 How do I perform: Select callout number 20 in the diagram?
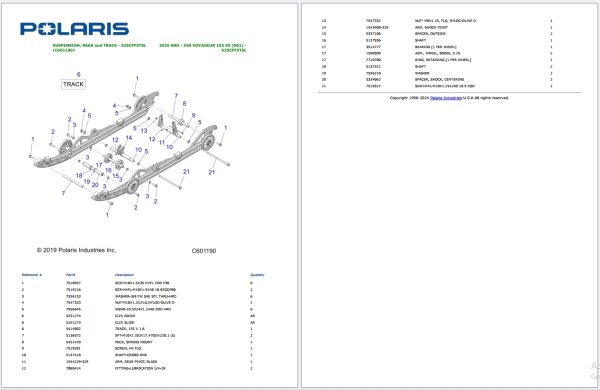95,185
